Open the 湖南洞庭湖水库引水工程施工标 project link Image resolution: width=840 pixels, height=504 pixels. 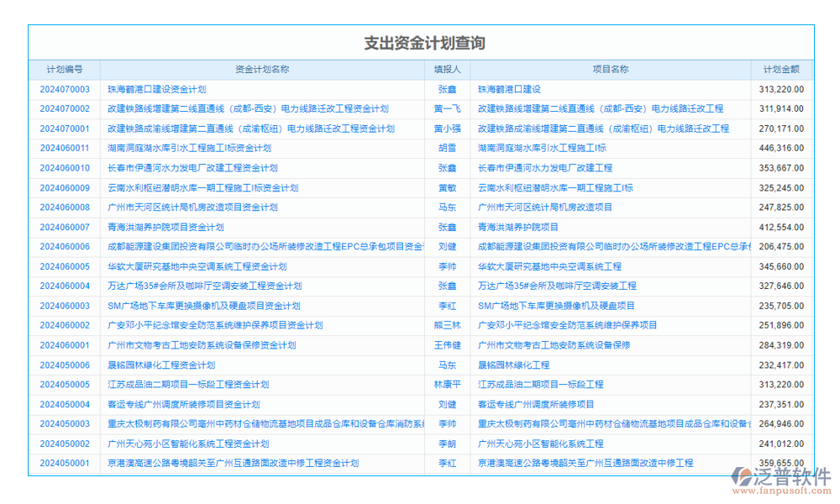point(540,148)
